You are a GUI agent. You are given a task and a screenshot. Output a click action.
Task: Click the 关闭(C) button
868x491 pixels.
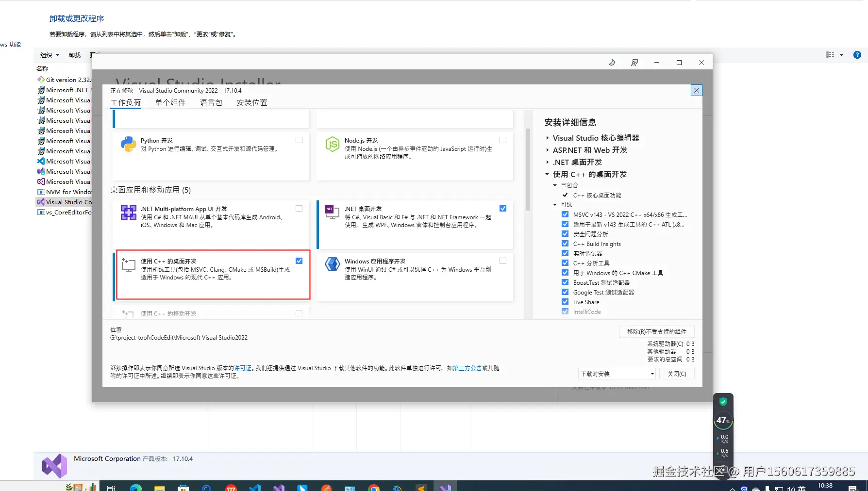click(677, 374)
